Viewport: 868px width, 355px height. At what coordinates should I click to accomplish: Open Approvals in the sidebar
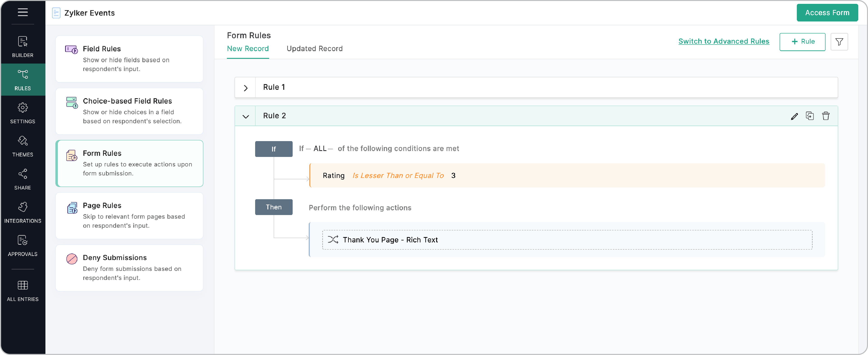click(x=23, y=245)
